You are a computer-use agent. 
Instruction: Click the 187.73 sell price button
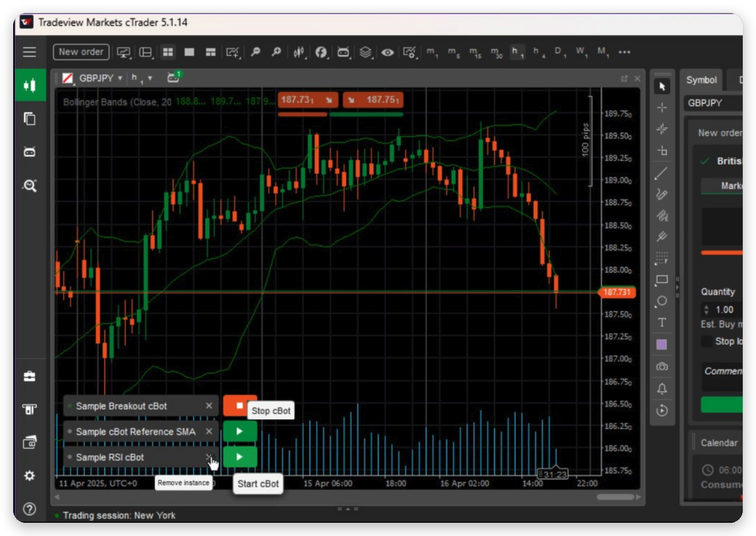pyautogui.click(x=308, y=100)
